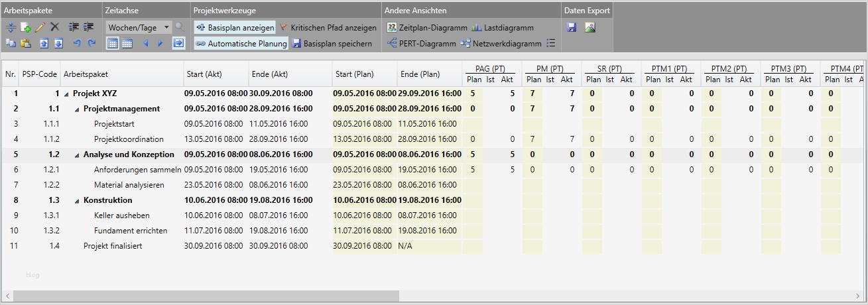Click the outdent work package icon
Screen dimensions: 868x305
[74, 27]
